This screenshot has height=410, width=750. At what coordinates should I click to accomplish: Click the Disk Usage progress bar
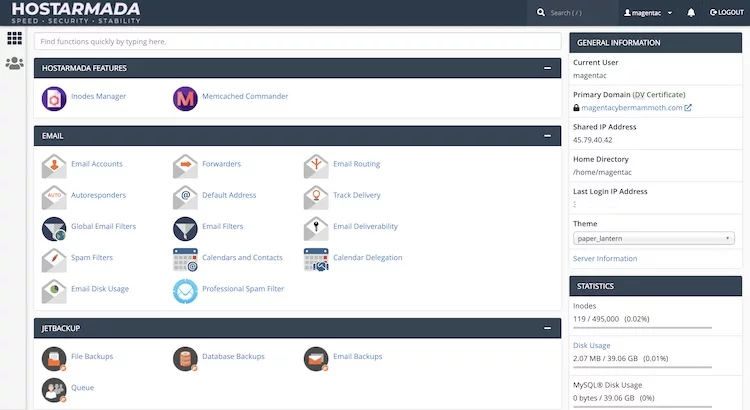642,367
